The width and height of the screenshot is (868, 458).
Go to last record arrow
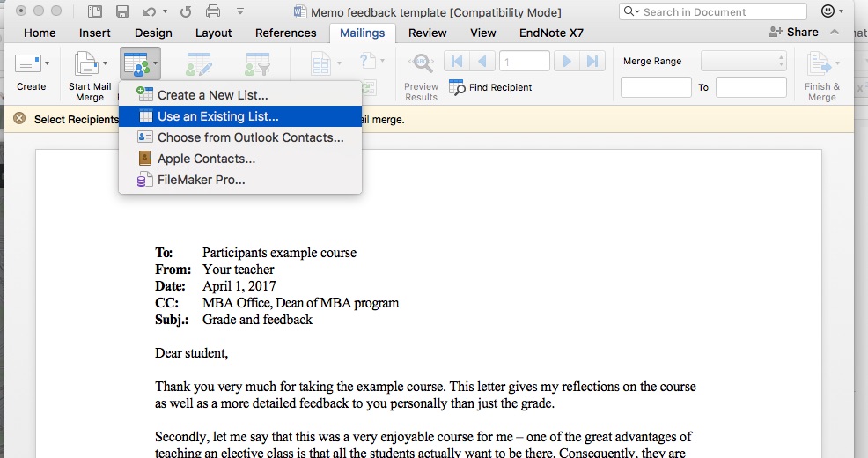click(x=592, y=62)
